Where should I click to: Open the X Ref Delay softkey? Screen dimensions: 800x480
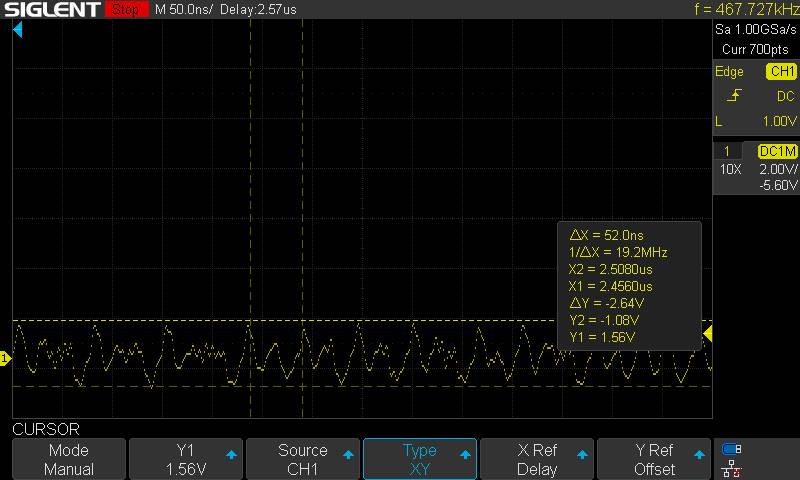pyautogui.click(x=537, y=459)
